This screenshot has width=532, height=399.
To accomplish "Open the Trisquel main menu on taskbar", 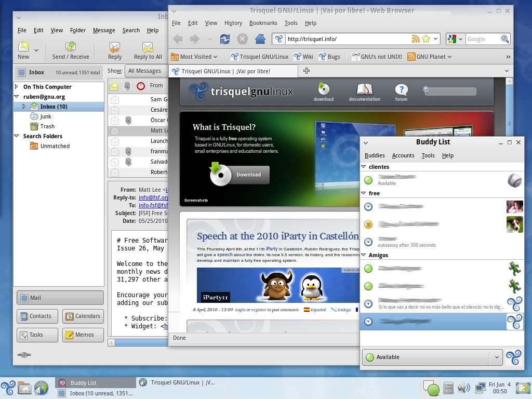I will [x=8, y=388].
